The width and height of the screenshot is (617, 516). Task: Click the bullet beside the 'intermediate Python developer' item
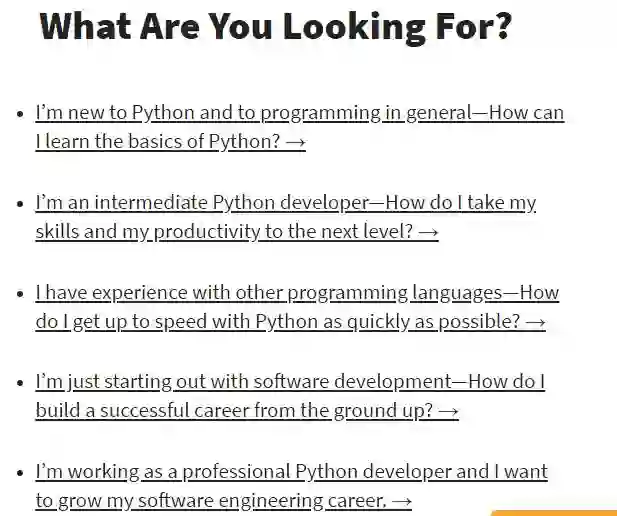(20, 204)
